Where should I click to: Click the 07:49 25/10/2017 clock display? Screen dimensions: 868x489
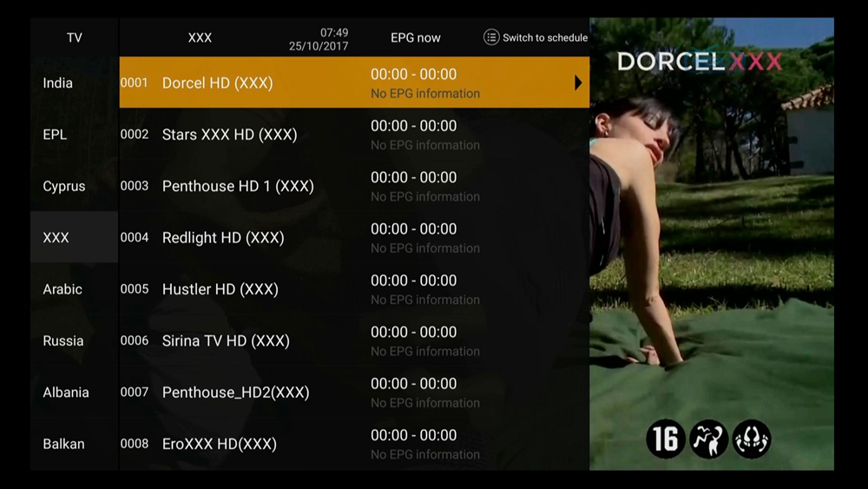[319, 39]
